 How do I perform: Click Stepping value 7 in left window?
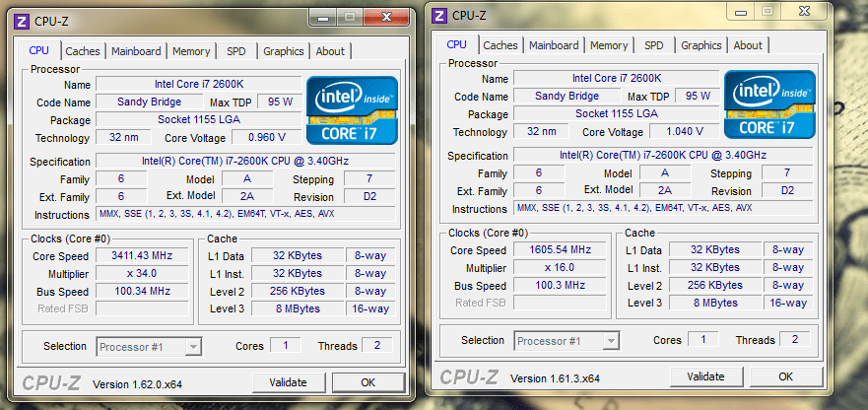tap(369, 178)
